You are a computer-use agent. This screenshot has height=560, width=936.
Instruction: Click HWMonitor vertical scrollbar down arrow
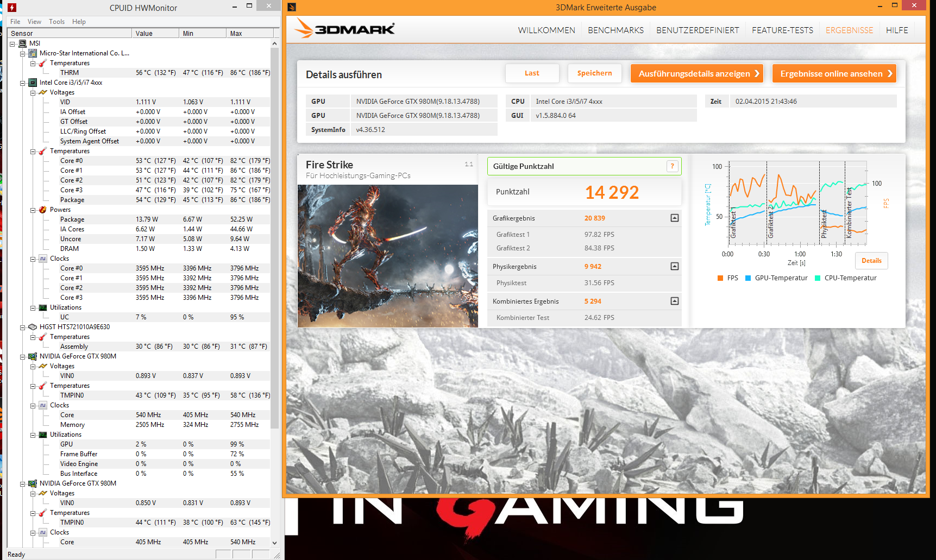pyautogui.click(x=274, y=543)
